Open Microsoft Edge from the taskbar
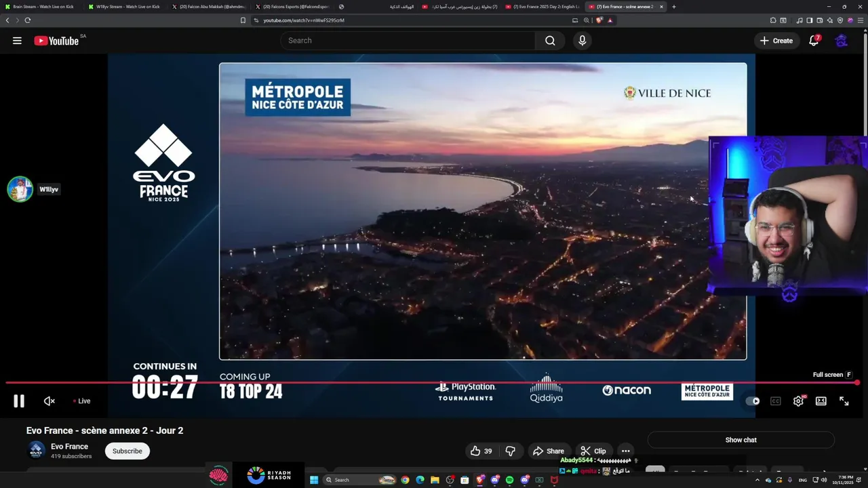The width and height of the screenshot is (868, 488). [420, 480]
